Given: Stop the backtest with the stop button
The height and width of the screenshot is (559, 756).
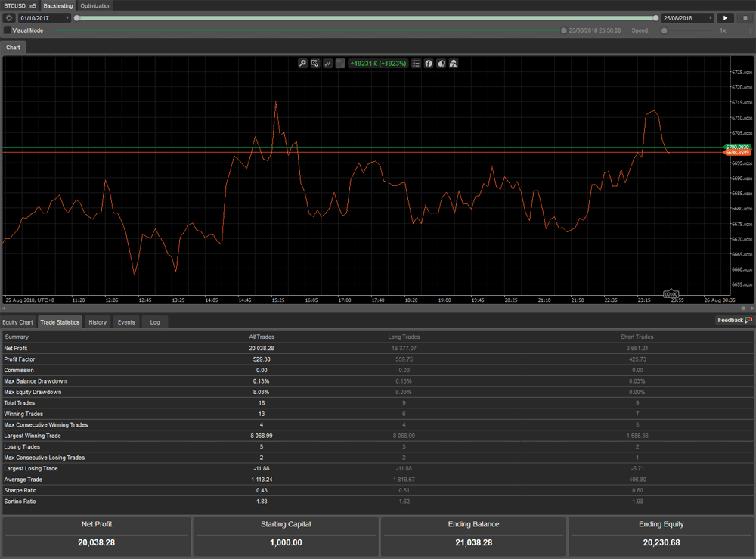Looking at the screenshot, I should tap(745, 18).
